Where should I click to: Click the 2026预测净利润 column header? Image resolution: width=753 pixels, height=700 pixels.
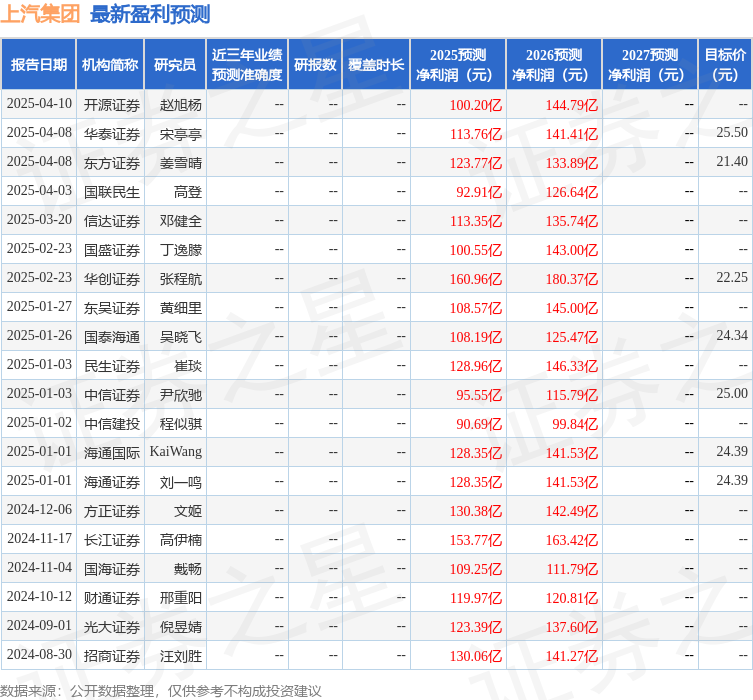click(554, 64)
